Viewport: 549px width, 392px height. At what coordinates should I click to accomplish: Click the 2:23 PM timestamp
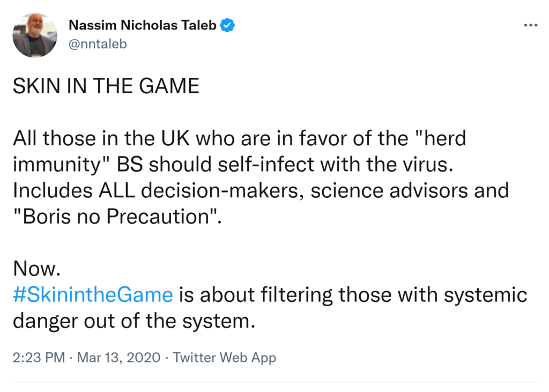click(x=40, y=357)
